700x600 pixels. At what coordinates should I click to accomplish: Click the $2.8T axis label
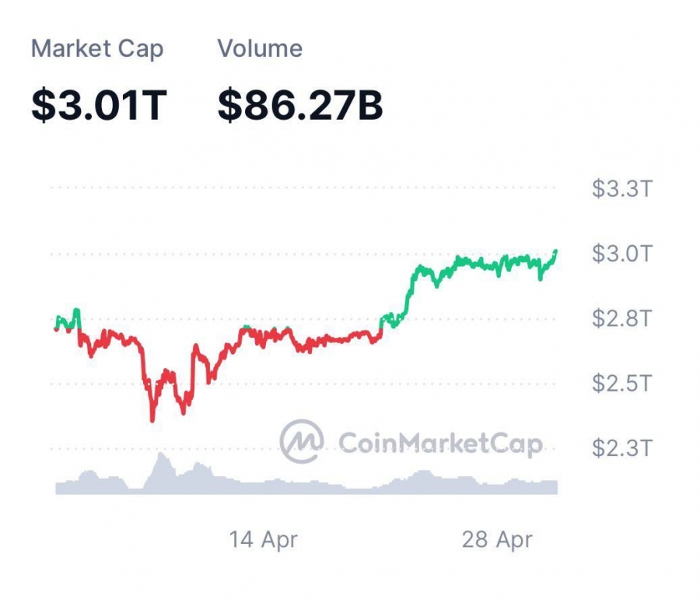point(622,318)
